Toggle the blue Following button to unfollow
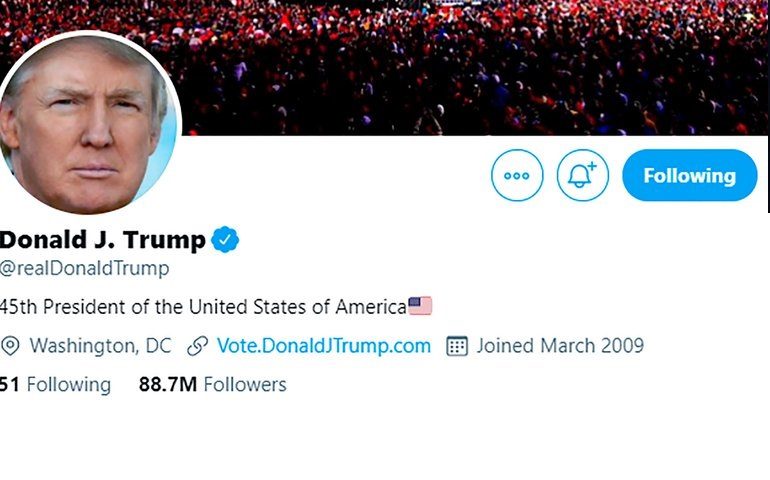The image size is (770, 480). point(689,175)
